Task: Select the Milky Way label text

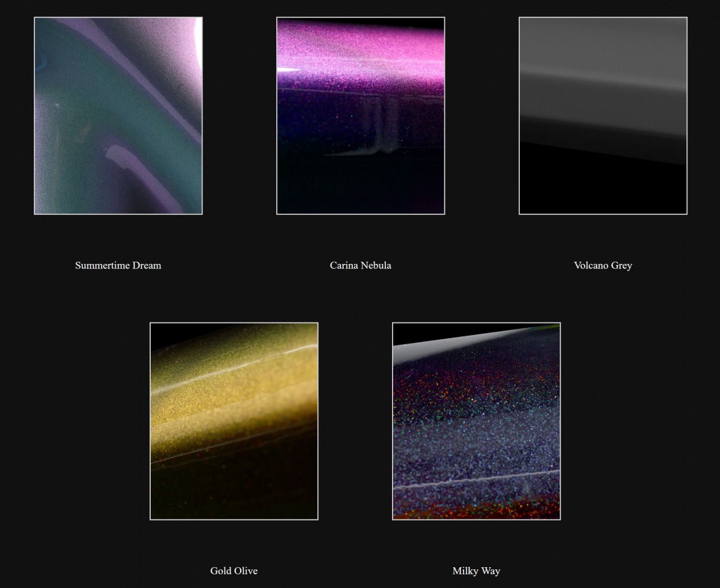Action: [x=476, y=571]
